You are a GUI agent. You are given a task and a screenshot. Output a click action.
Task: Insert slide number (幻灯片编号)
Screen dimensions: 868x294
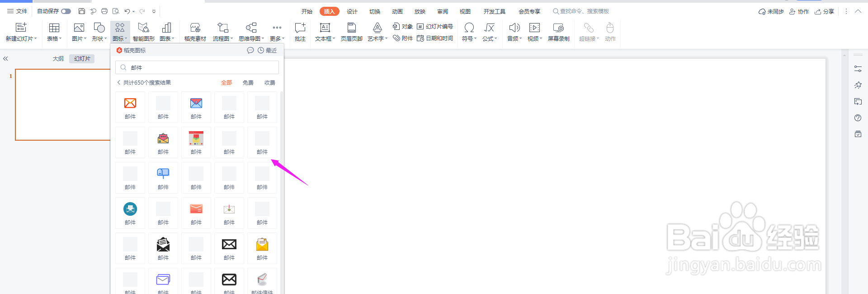(x=435, y=27)
